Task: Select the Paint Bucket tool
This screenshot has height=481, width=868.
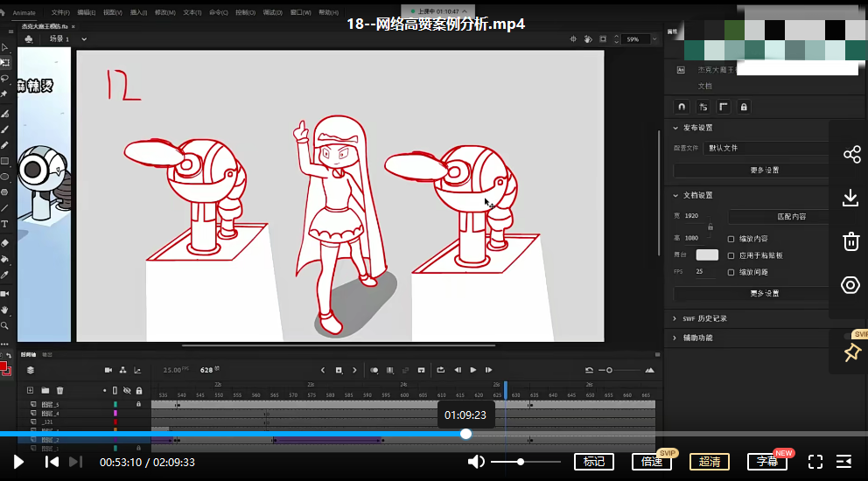Action: pos(5,259)
